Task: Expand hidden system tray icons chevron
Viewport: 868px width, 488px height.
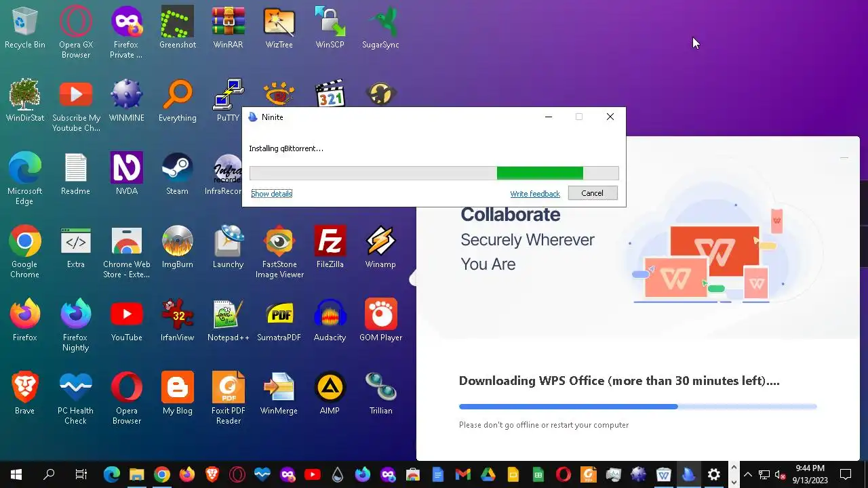Action: click(x=748, y=474)
